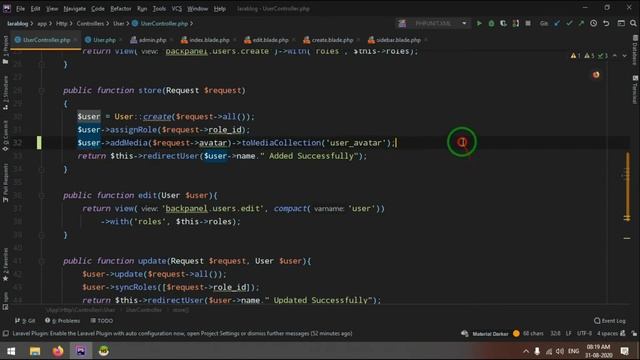Open the Tools menu
Viewport: 640px width, 360px height.
click(x=159, y=9)
